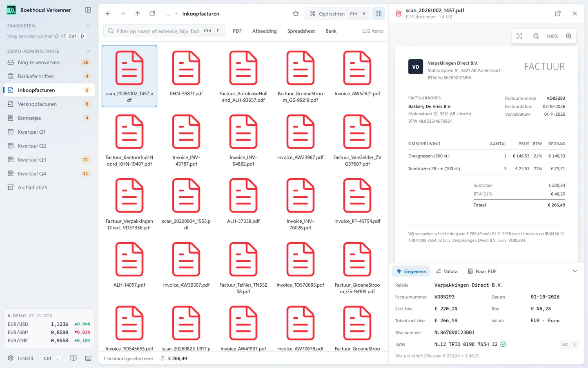The height and width of the screenshot is (368, 588).
Task: Switch to the Gegevens tab
Action: click(411, 271)
